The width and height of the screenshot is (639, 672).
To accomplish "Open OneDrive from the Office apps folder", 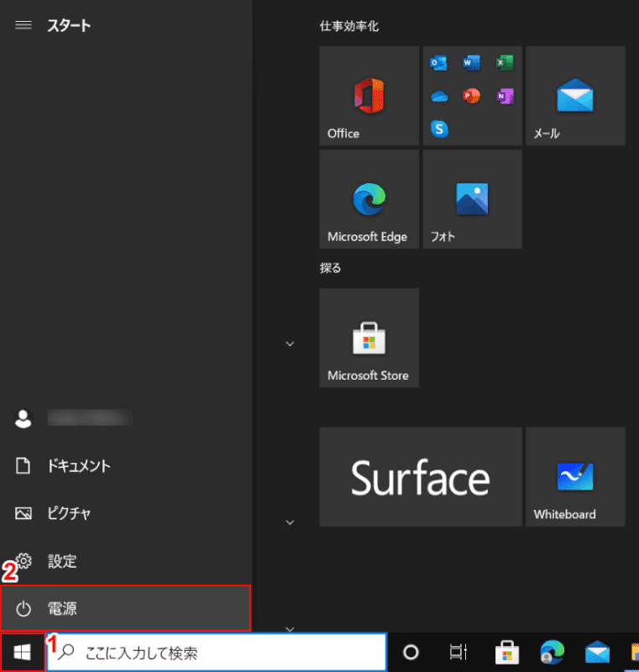I will 439,96.
